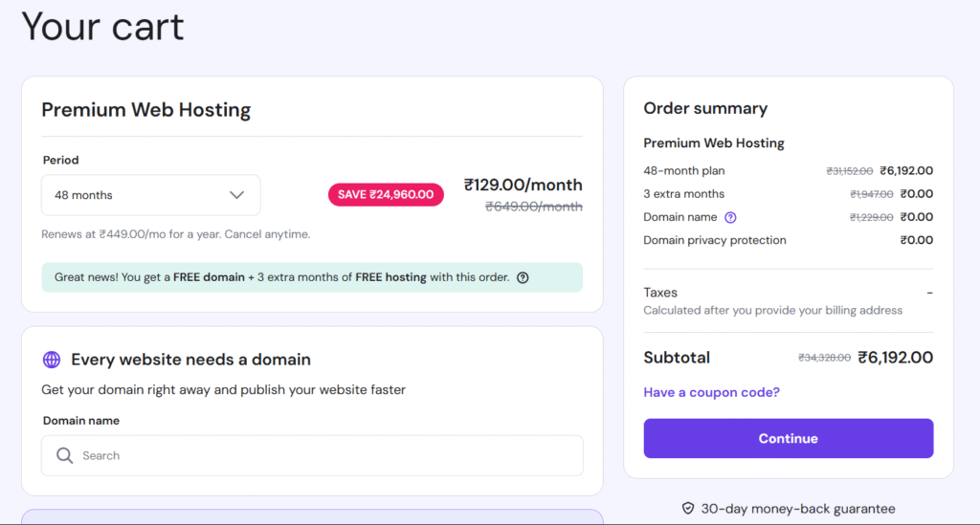The image size is (980, 525).
Task: Click the question mark icon next to Domain name
Action: pos(730,217)
